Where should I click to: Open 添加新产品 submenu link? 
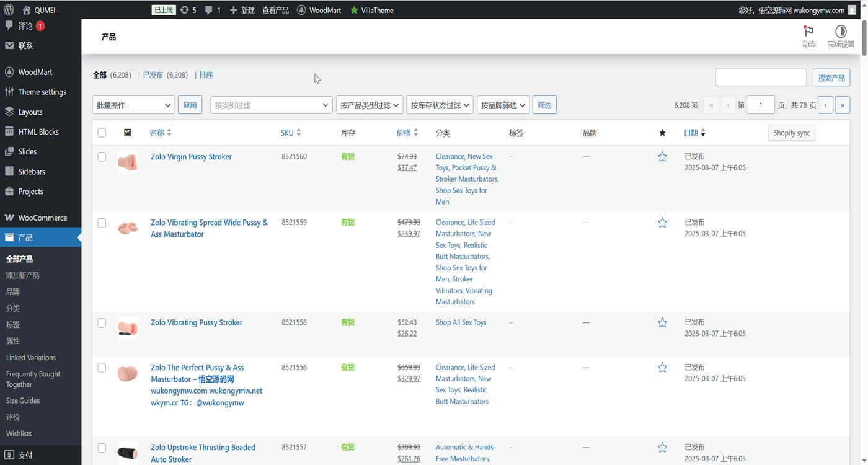[23, 275]
